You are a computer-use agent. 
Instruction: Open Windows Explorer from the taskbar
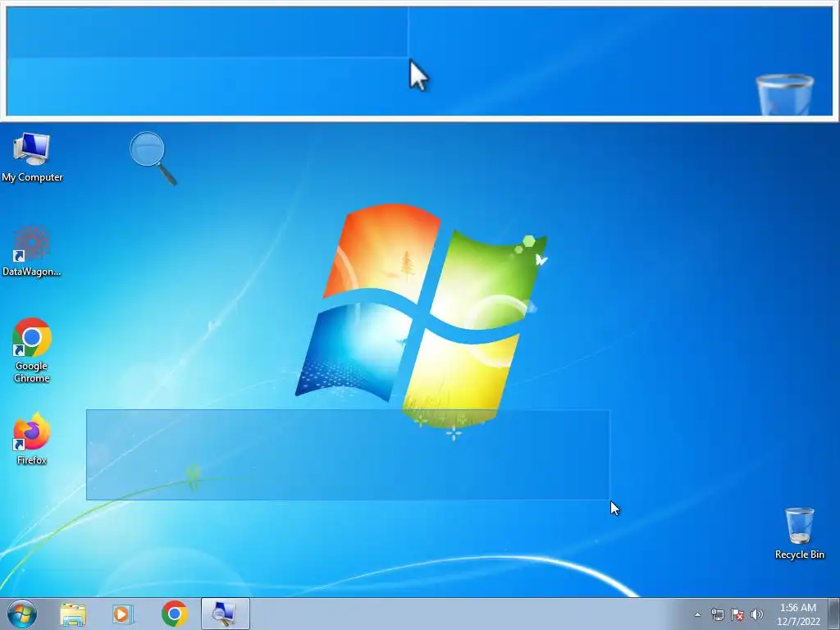73,614
